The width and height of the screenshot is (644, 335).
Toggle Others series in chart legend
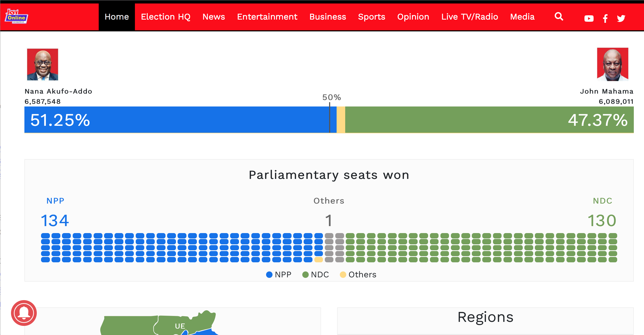(x=358, y=275)
